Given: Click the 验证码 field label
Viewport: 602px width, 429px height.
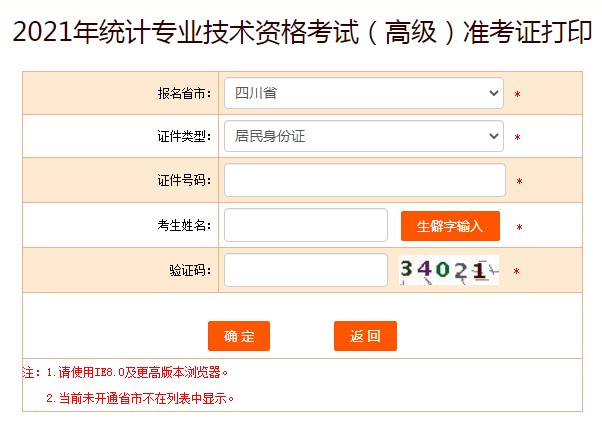Looking at the screenshot, I should (190, 270).
